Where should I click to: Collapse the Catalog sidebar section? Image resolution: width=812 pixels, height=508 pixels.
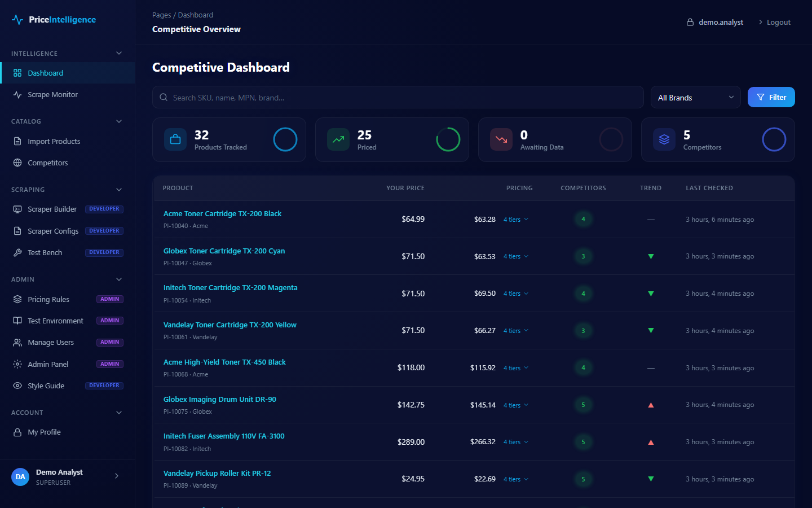pos(119,121)
